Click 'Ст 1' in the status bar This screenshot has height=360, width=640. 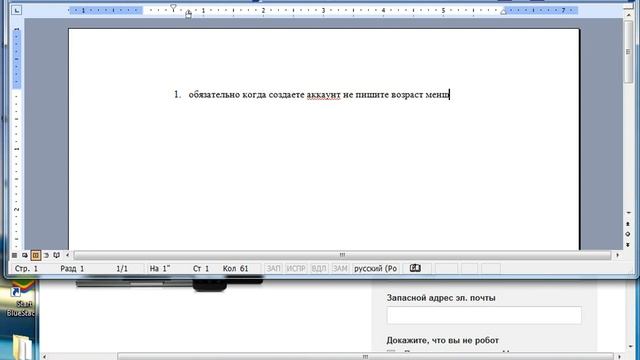(201, 269)
